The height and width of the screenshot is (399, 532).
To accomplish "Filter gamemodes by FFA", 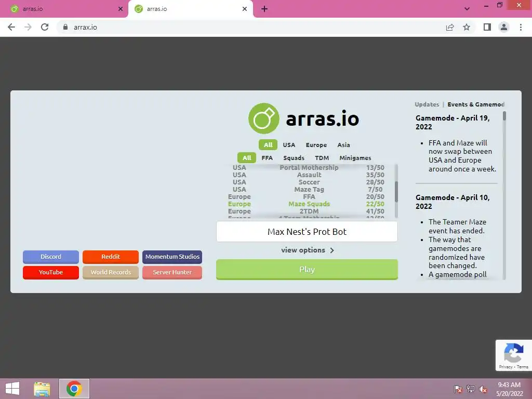I will pos(267,158).
